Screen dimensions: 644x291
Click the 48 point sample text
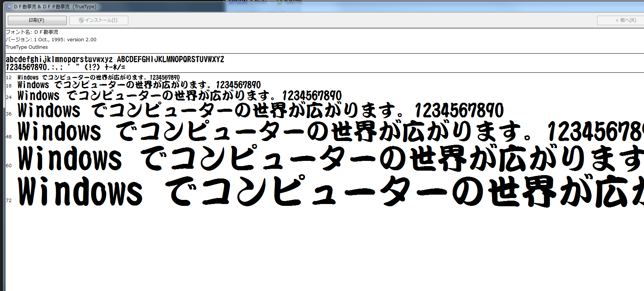click(x=331, y=131)
